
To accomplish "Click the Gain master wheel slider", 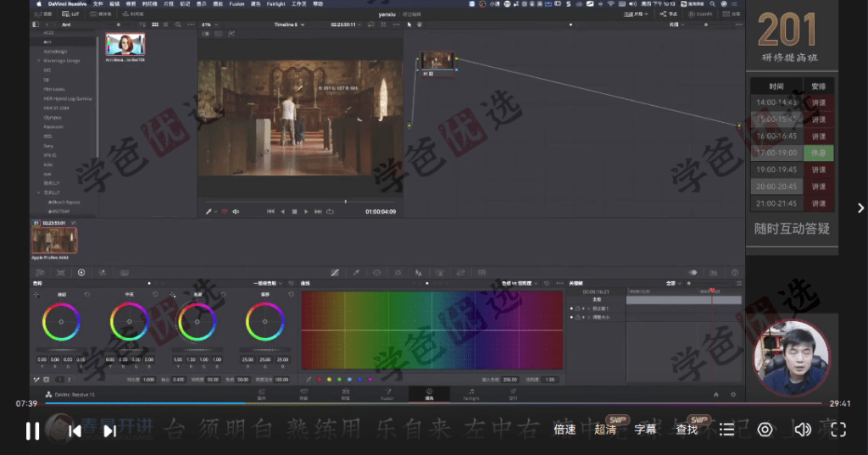I will [x=197, y=350].
